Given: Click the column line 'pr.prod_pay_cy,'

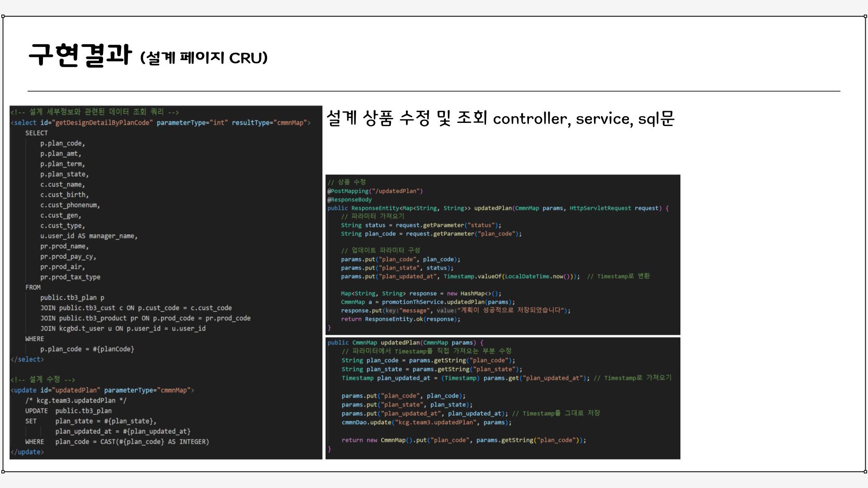Looking at the screenshot, I should pos(68,257).
